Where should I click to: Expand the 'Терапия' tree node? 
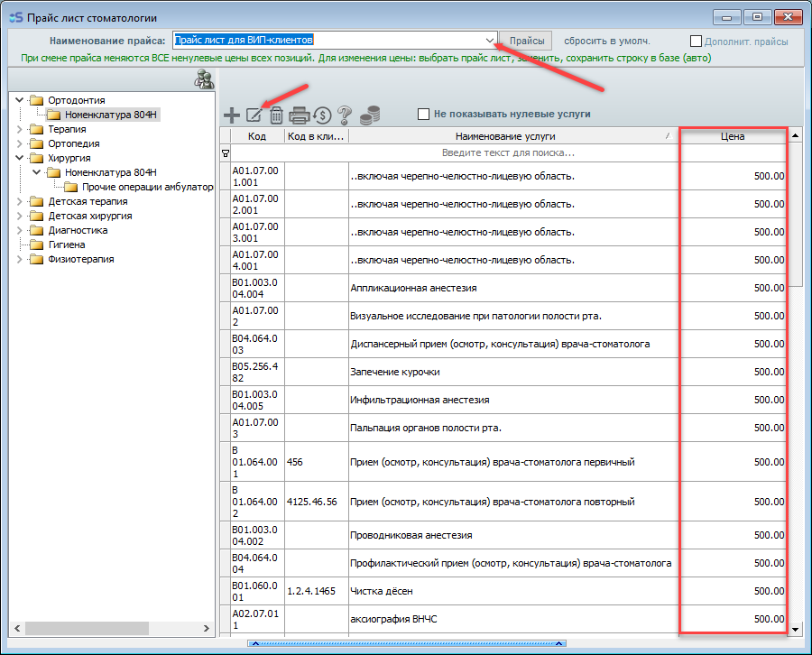(x=20, y=129)
